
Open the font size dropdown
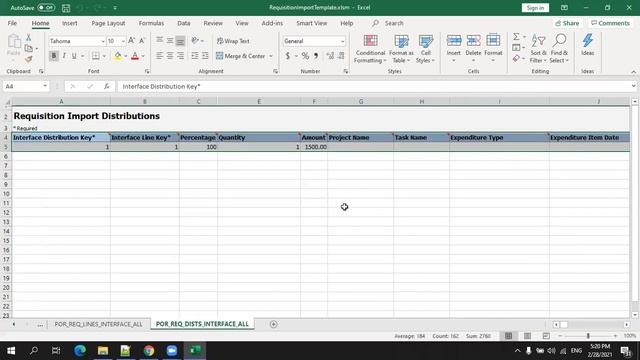123,41
